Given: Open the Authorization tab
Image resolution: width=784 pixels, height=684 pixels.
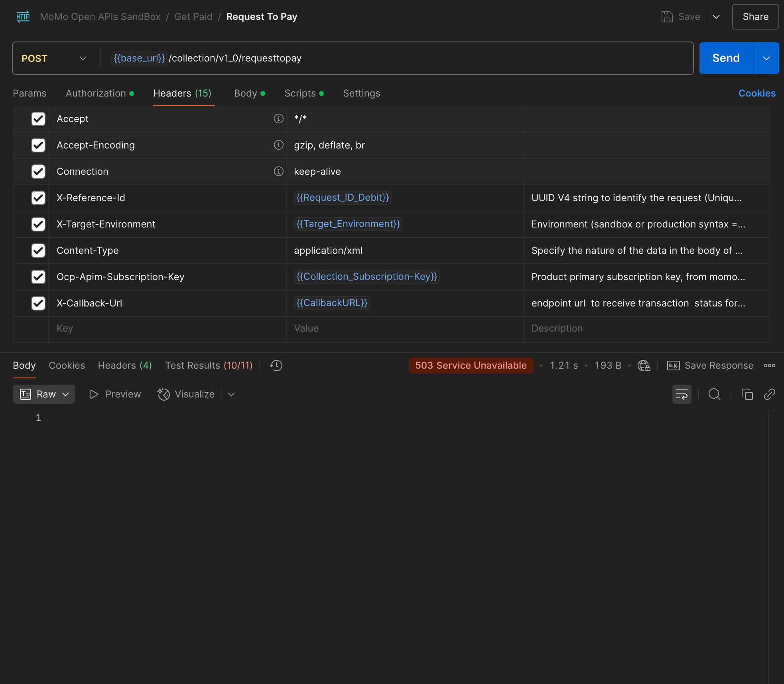Looking at the screenshot, I should click(x=100, y=93).
